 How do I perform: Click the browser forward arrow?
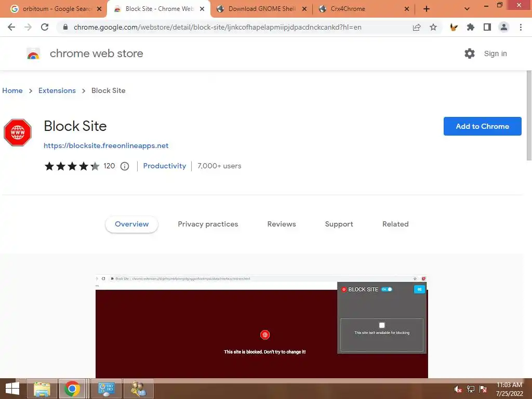[28, 27]
